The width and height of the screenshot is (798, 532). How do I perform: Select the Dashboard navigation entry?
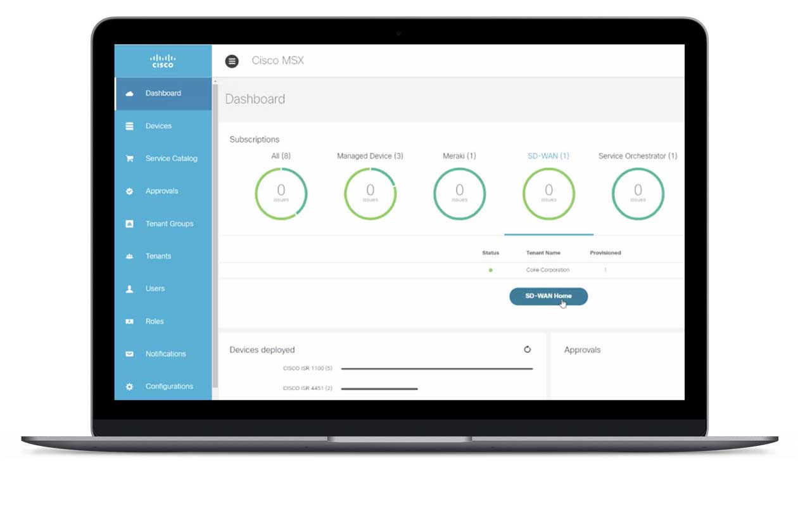pos(163,92)
